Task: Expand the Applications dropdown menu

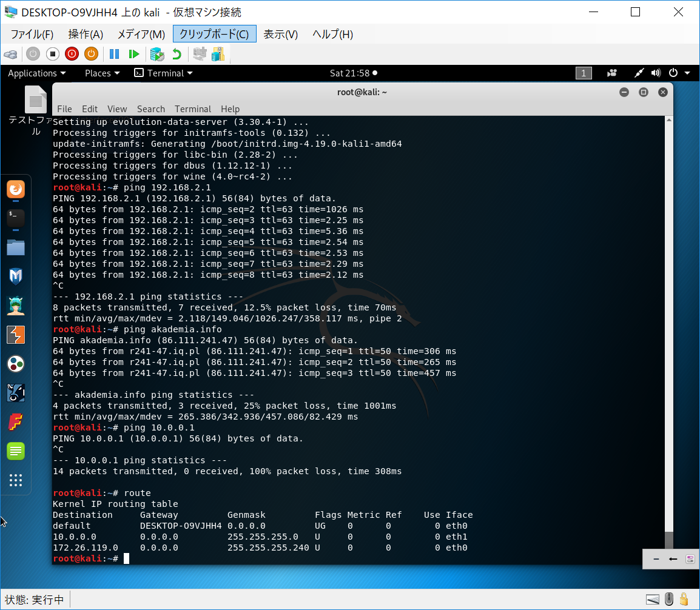Action: pos(36,73)
